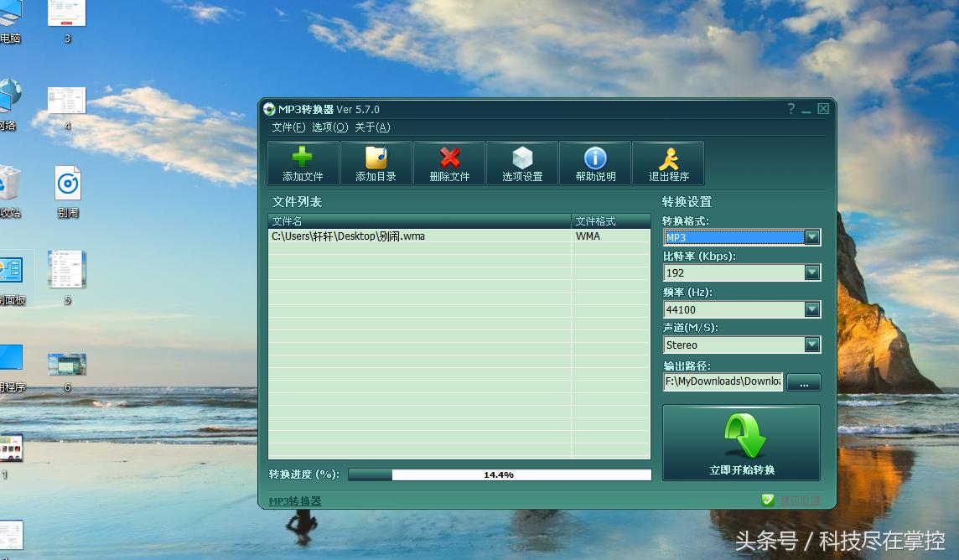Click the conversion progress bar at 14.4%
The height and width of the screenshot is (560, 959).
[499, 474]
